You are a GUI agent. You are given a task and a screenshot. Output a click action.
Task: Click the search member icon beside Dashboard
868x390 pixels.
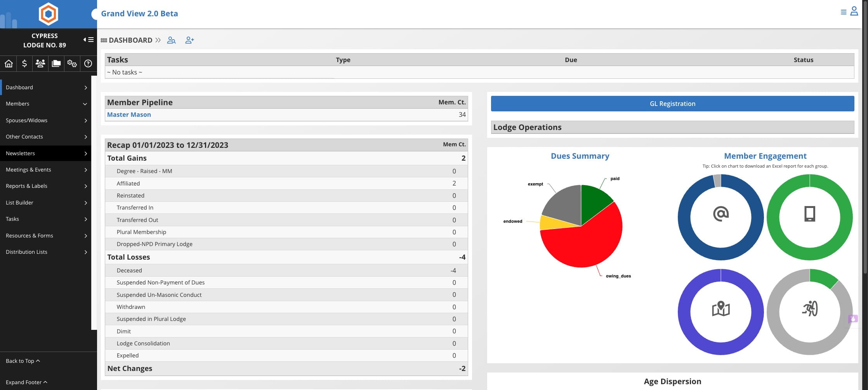click(x=171, y=40)
